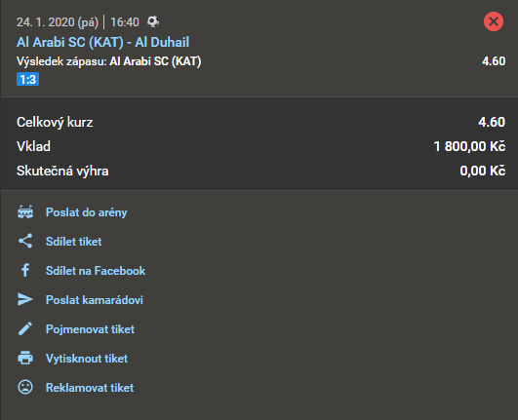Click the Facebook logo icon
This screenshot has width=518, height=420.
[x=25, y=270]
